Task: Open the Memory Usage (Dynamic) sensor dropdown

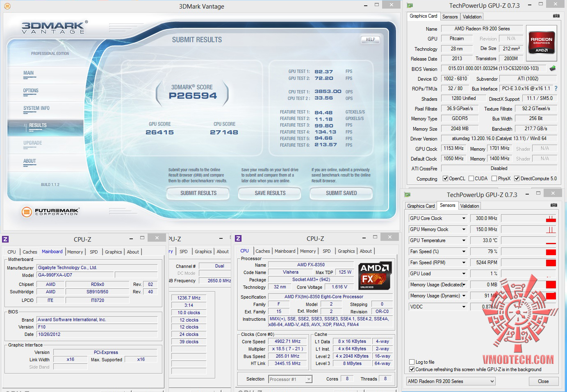Action: (464, 296)
